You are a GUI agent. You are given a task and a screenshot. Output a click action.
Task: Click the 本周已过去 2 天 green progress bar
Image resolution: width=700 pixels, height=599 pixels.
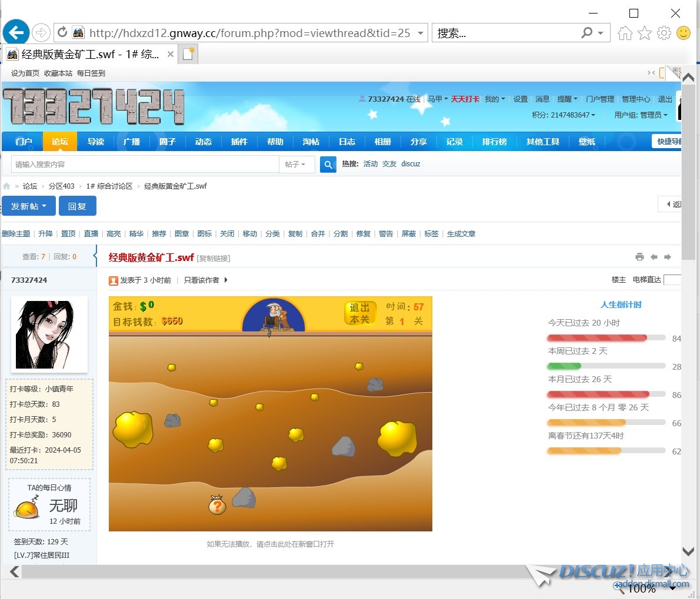(606, 366)
